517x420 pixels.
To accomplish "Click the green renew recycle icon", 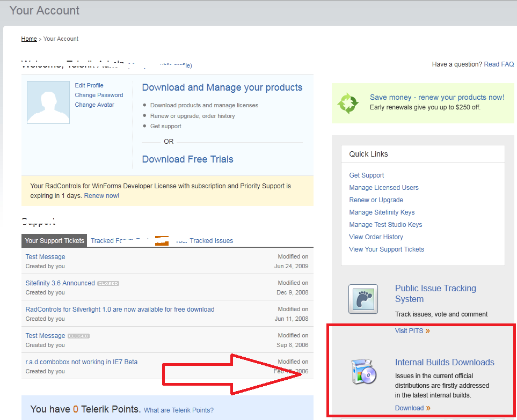I will [348, 104].
